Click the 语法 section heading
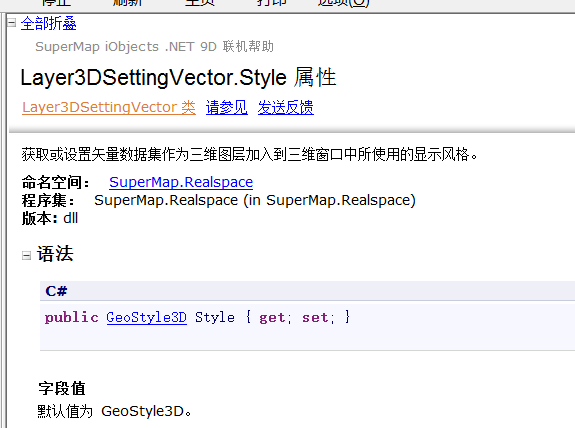This screenshot has width=575, height=428. pos(55,254)
